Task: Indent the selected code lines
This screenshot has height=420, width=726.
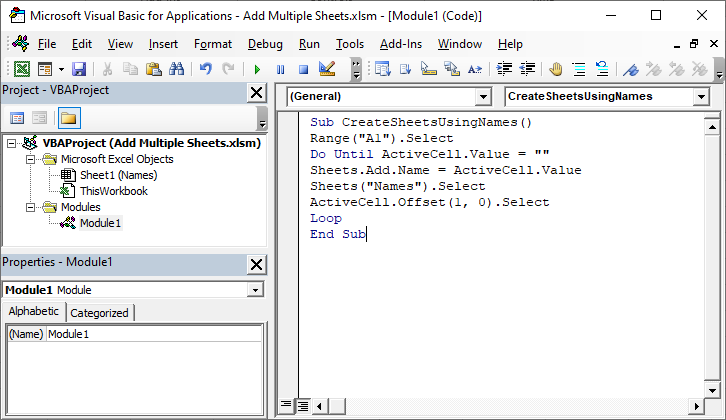Action: tap(504, 69)
